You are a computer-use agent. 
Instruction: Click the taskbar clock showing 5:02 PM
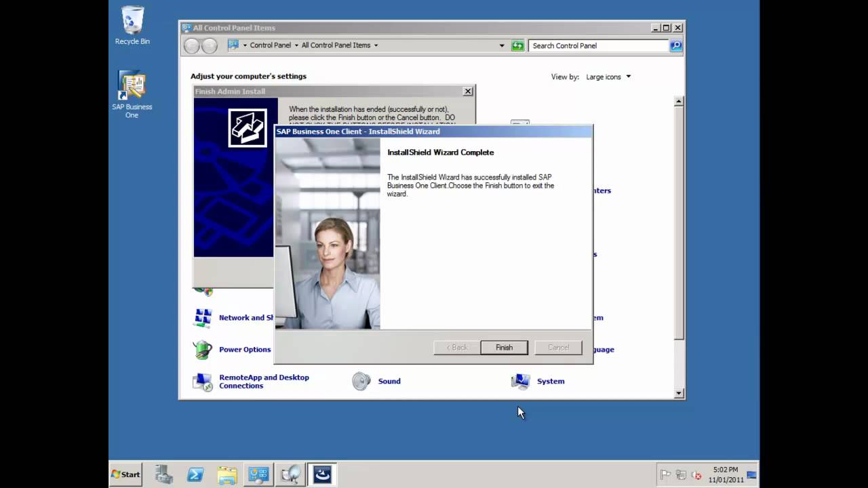[725, 474]
